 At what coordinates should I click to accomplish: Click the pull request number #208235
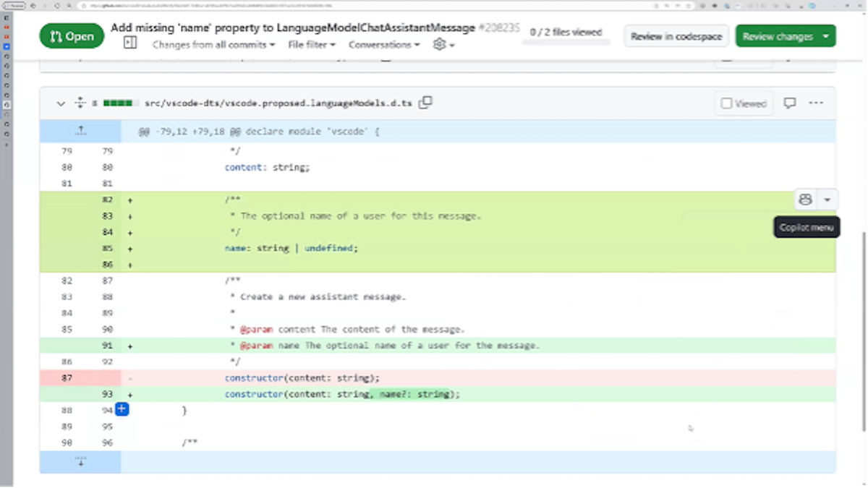[x=499, y=28]
